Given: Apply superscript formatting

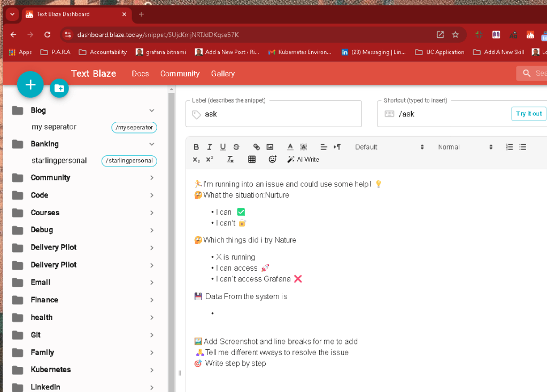Looking at the screenshot, I should (209, 160).
